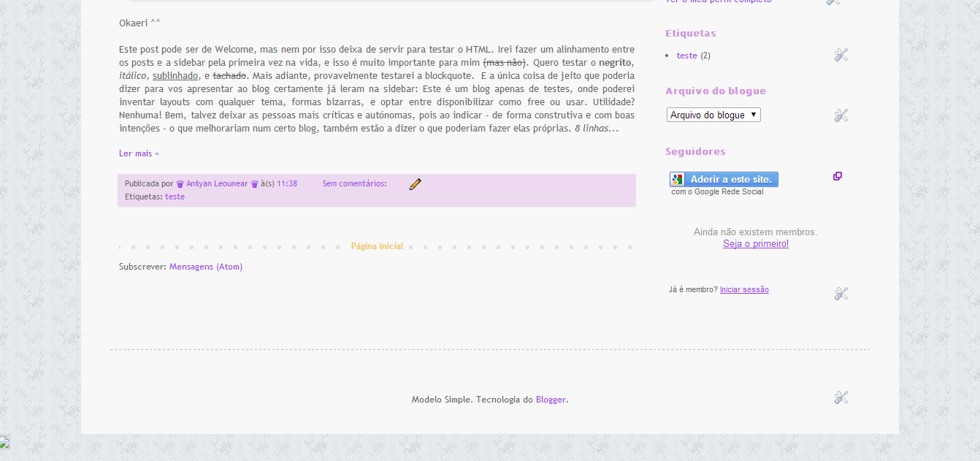The width and height of the screenshot is (980, 461).
Task: Click the italic word itálico
Action: click(x=133, y=76)
